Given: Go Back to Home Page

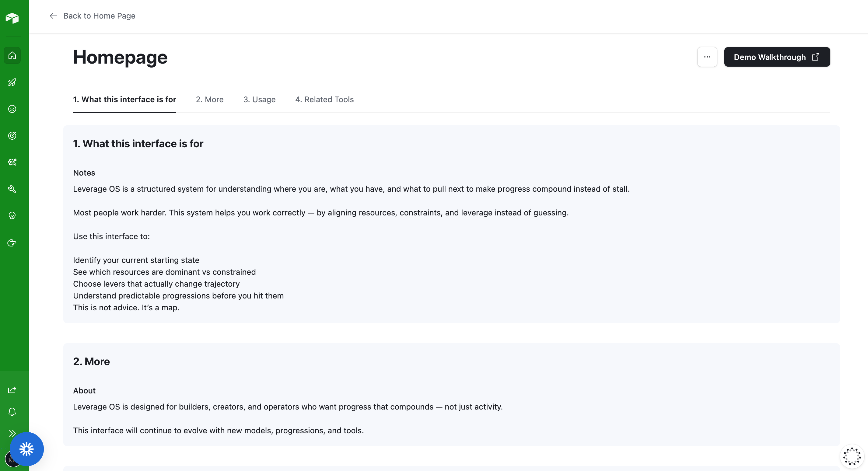Looking at the screenshot, I should [93, 16].
